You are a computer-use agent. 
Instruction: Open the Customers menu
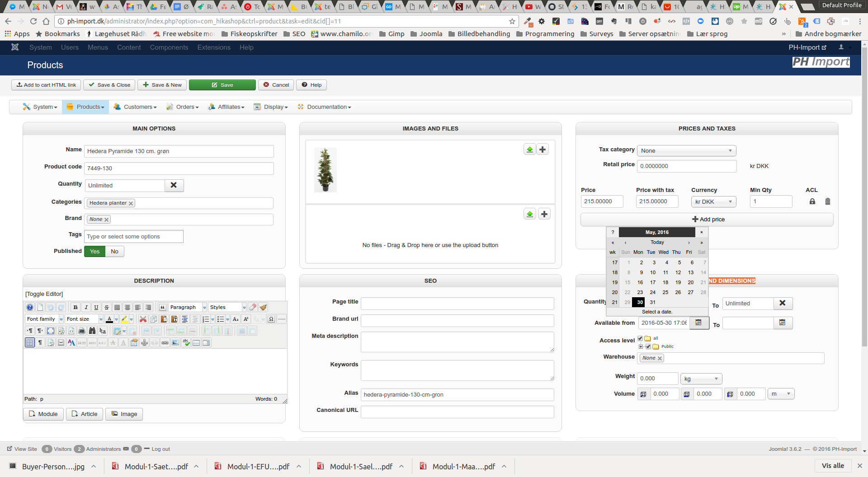[x=136, y=107]
